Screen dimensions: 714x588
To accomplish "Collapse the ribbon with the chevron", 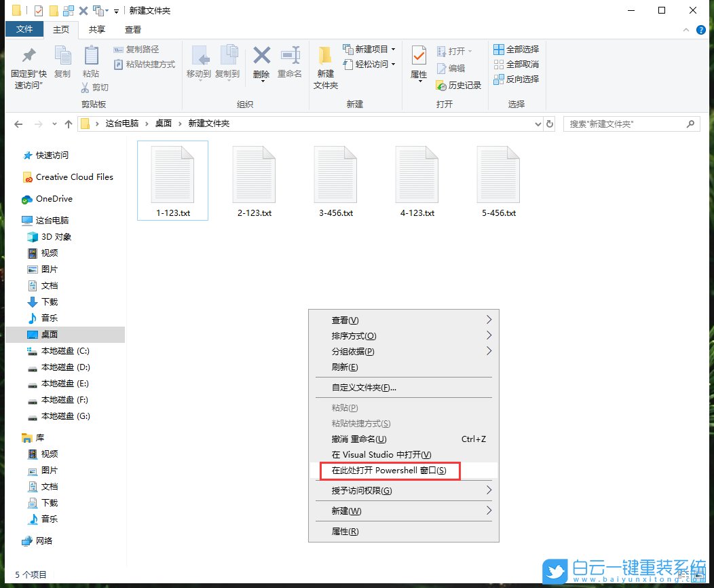I will click(685, 29).
